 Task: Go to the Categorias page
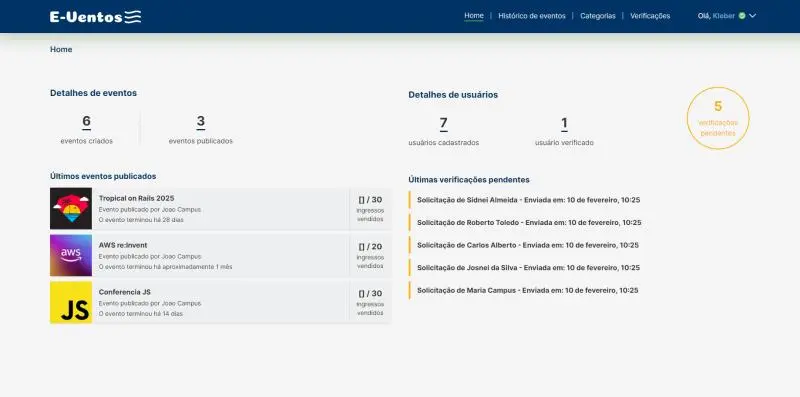coord(597,16)
